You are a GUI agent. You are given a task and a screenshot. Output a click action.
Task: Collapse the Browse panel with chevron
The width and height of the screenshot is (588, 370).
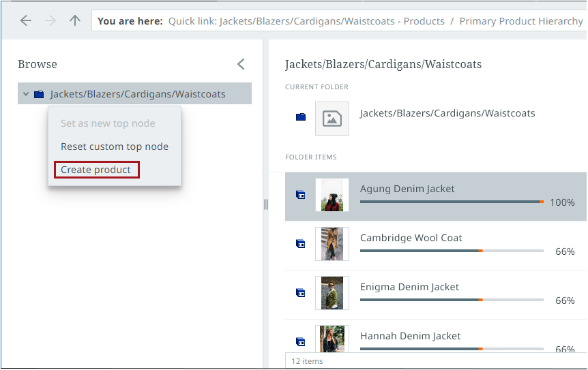[241, 64]
